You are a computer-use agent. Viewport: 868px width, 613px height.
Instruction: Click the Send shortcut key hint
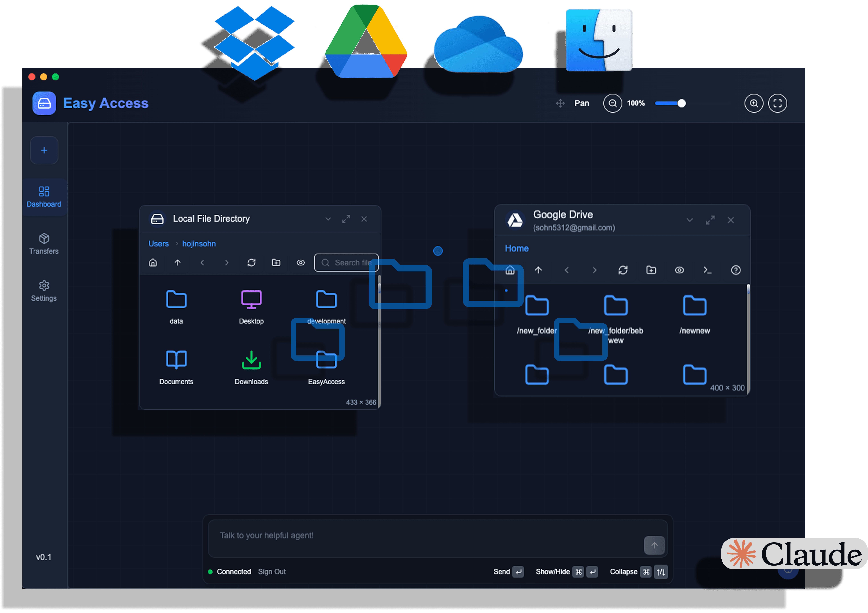point(509,572)
